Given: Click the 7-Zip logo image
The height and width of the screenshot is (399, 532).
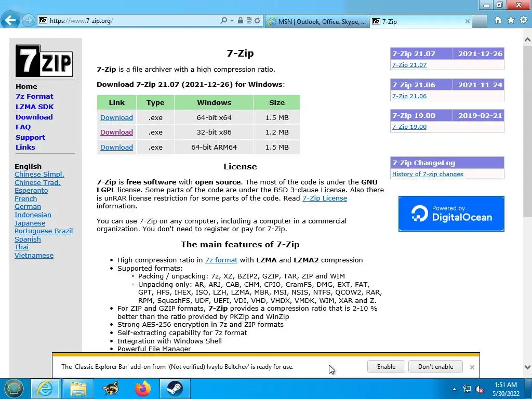Looking at the screenshot, I should click(x=44, y=61).
